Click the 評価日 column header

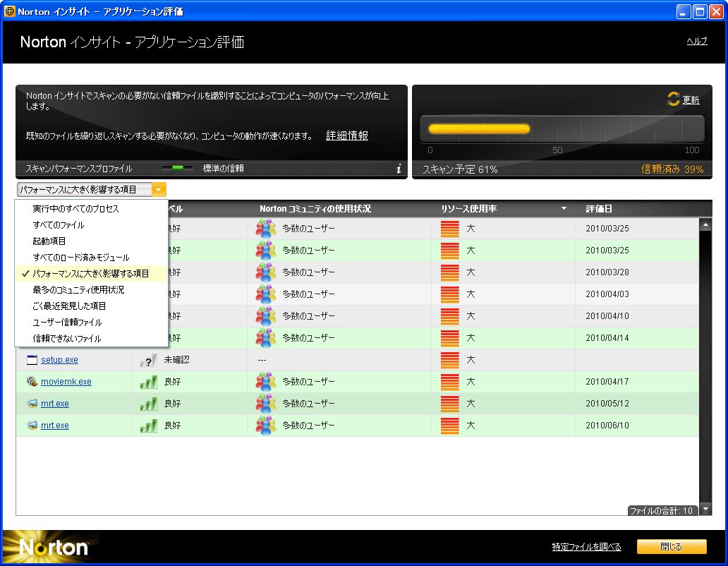(x=598, y=209)
